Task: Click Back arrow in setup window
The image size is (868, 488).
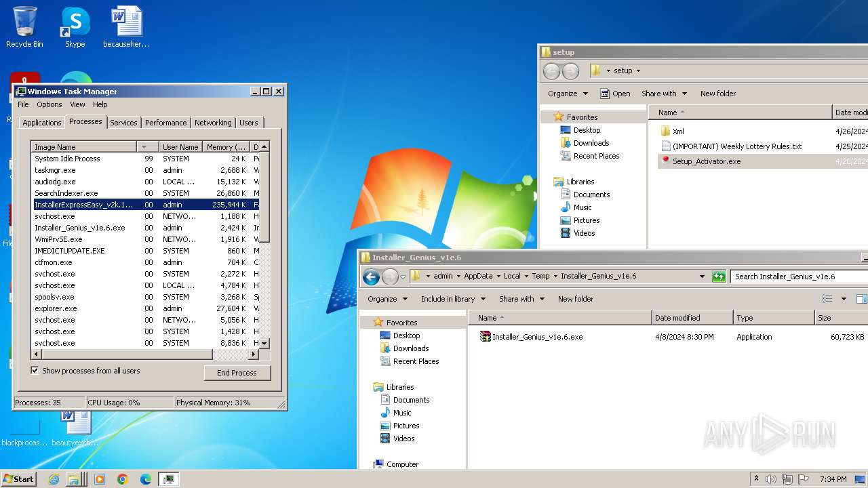Action: coord(552,70)
